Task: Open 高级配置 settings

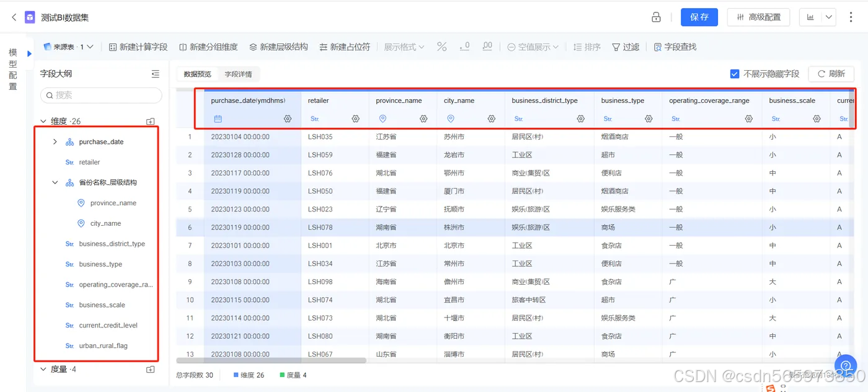Action: [758, 17]
